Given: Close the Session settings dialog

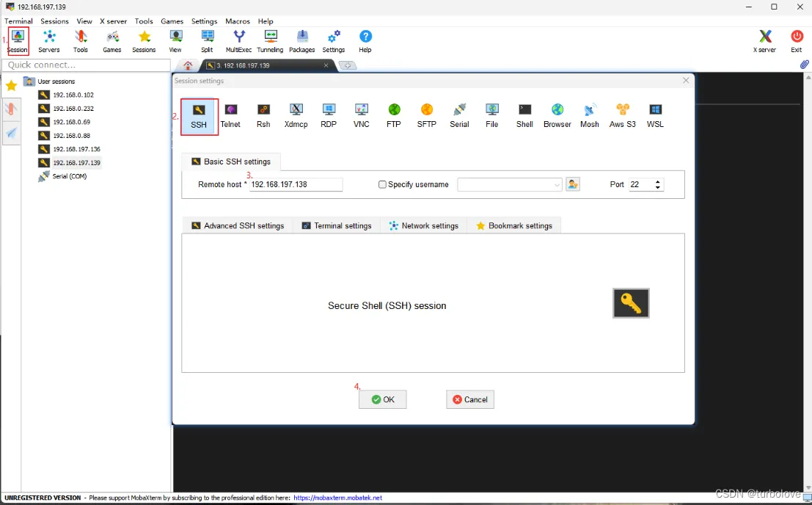Looking at the screenshot, I should coord(686,80).
